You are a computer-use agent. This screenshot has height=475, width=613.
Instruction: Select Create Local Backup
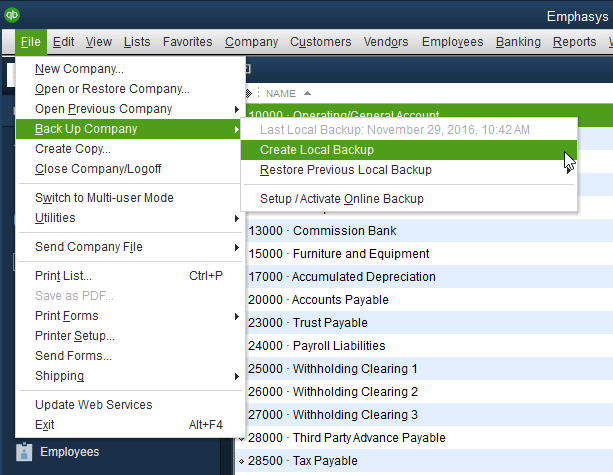click(409, 150)
